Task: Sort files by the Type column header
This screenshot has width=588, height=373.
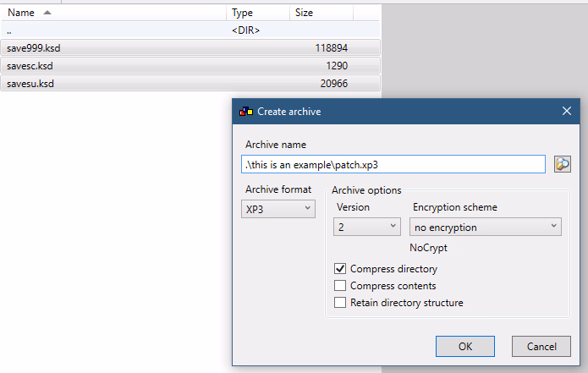Action: click(243, 14)
